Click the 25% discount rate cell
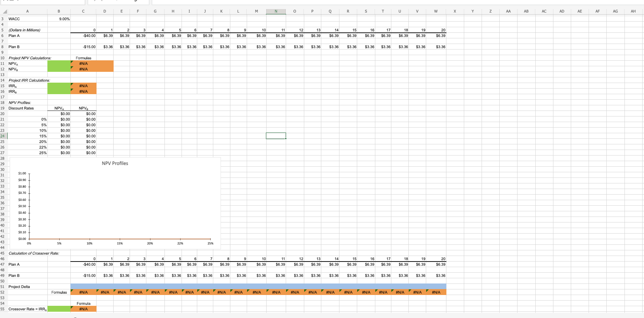 [28, 153]
